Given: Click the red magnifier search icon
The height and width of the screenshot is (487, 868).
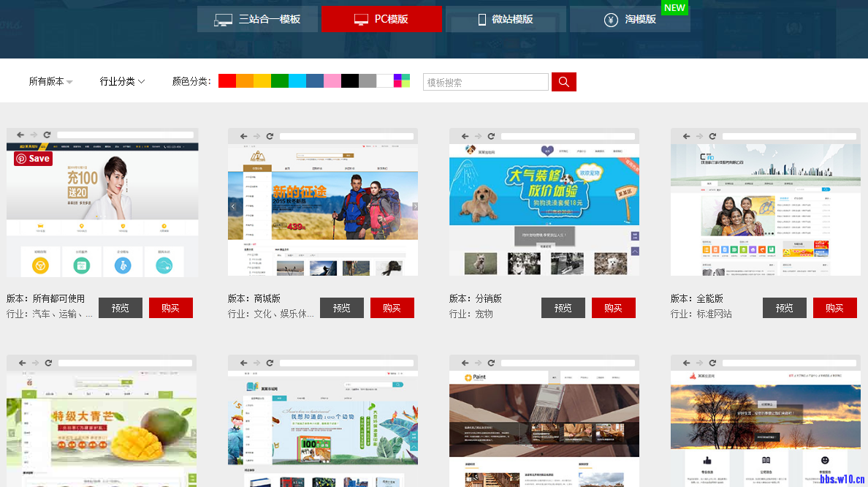Looking at the screenshot, I should point(563,82).
